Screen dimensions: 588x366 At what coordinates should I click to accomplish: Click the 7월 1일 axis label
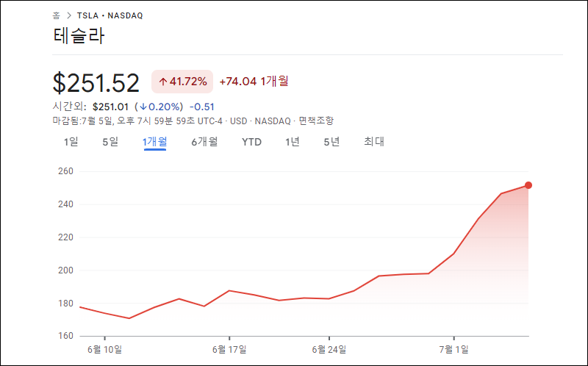453,350
